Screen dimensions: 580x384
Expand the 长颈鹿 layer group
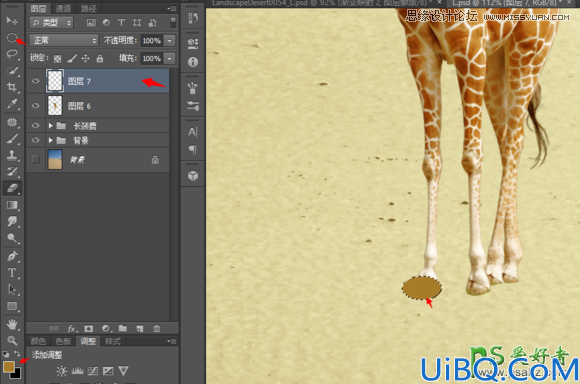coord(51,126)
